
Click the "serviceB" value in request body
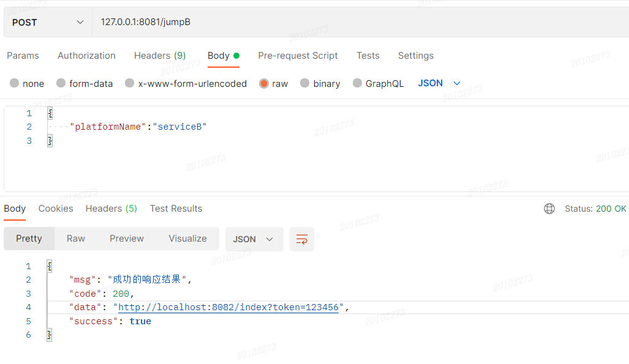(x=179, y=127)
